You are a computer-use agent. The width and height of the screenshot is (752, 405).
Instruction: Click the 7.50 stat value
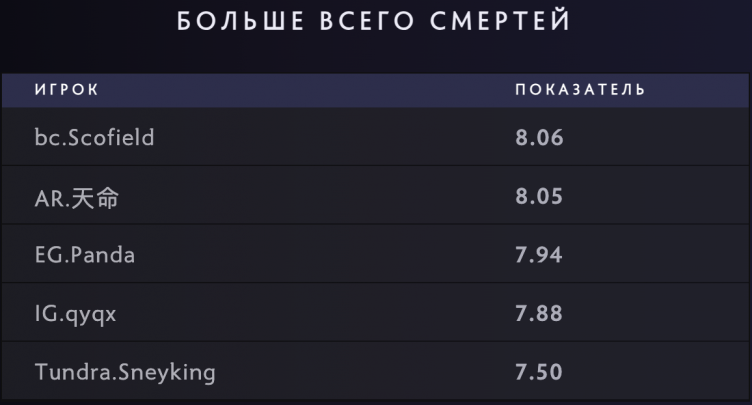click(x=539, y=373)
